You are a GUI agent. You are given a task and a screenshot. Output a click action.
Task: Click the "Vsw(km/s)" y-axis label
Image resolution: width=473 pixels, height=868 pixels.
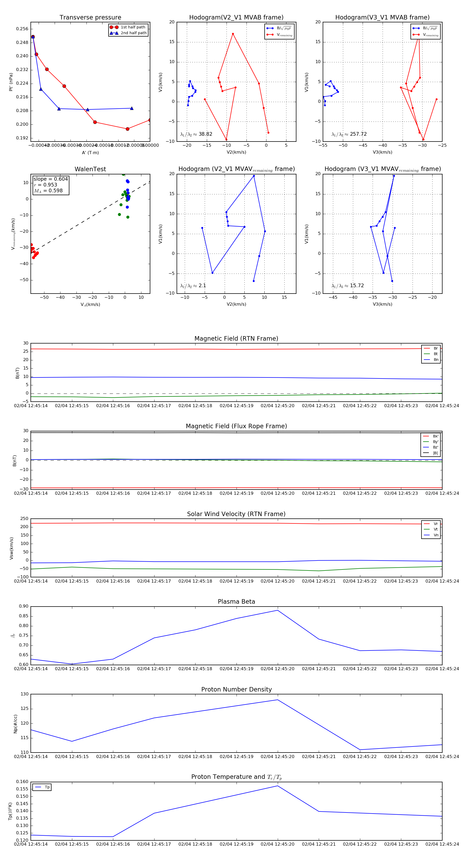coord(12,548)
